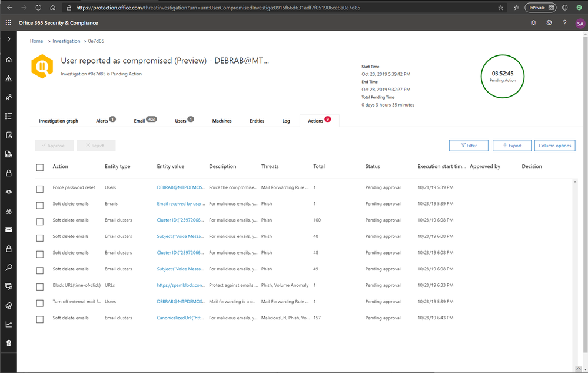Image resolution: width=588 pixels, height=373 pixels.
Task: Open the Data privacy lock icon
Action: 9,249
